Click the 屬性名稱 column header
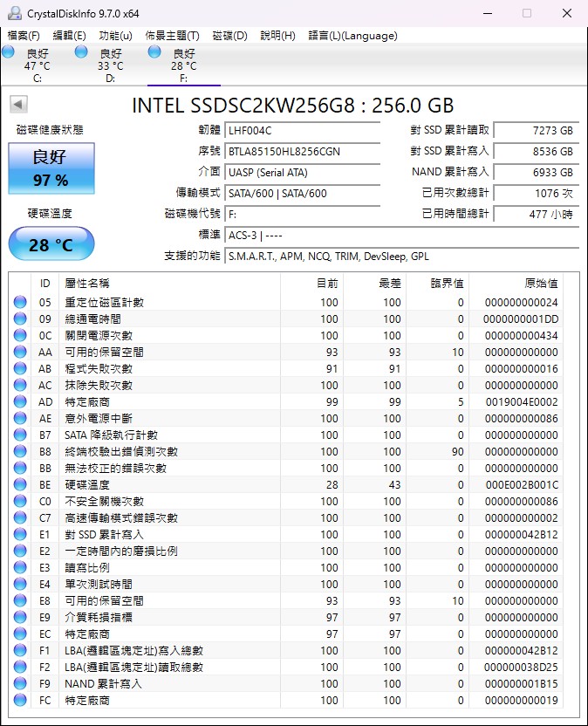 (169, 283)
